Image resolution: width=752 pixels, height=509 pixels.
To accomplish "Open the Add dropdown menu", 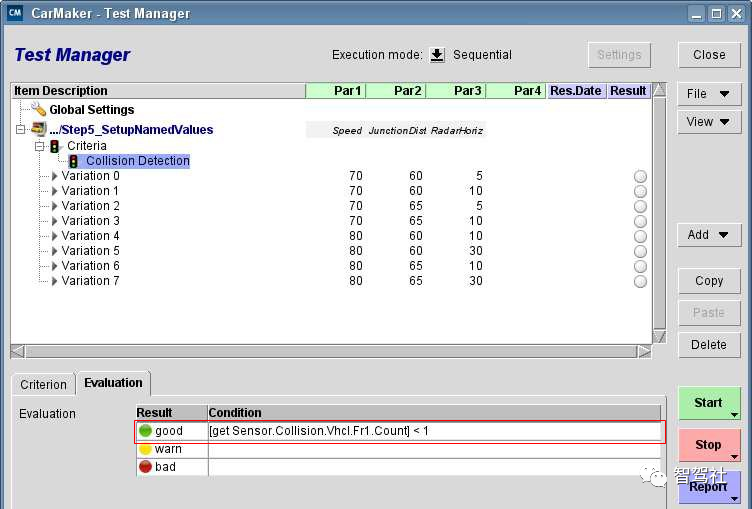I will point(709,235).
